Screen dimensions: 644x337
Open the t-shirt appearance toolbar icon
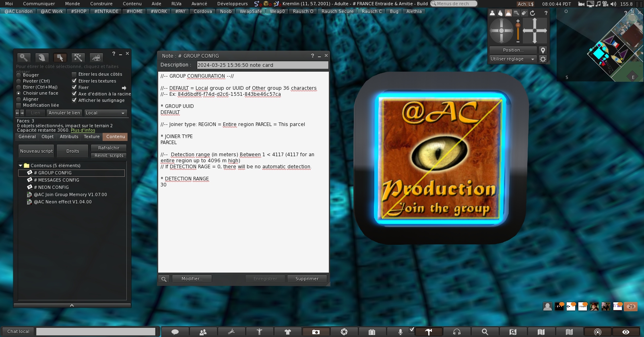tap(287, 332)
